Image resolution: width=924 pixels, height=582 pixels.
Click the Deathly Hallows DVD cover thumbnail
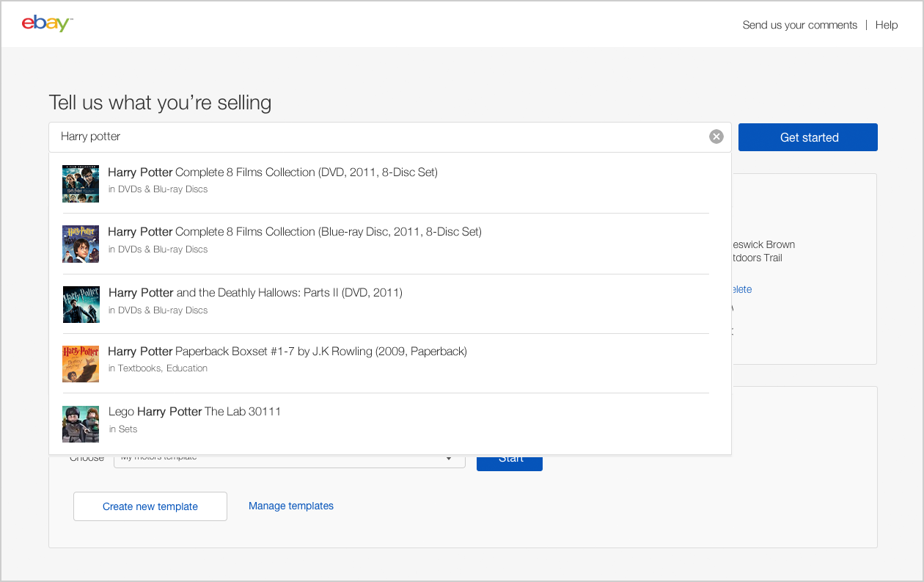(x=81, y=305)
